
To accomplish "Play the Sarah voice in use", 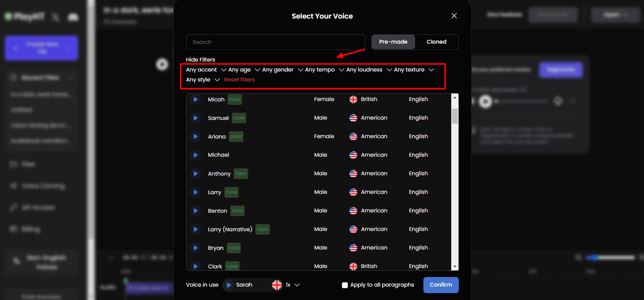I will coord(229,285).
